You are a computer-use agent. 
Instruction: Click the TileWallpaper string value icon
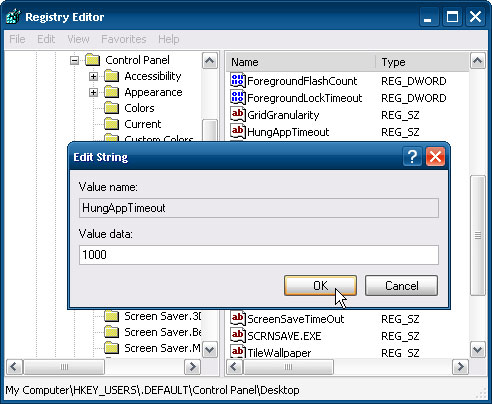click(238, 352)
